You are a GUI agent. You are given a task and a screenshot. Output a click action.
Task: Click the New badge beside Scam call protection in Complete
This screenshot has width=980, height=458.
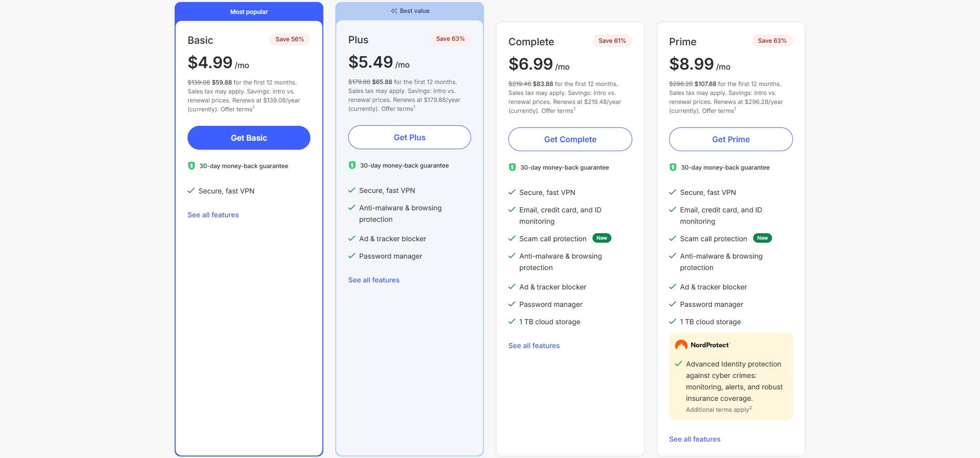point(602,238)
